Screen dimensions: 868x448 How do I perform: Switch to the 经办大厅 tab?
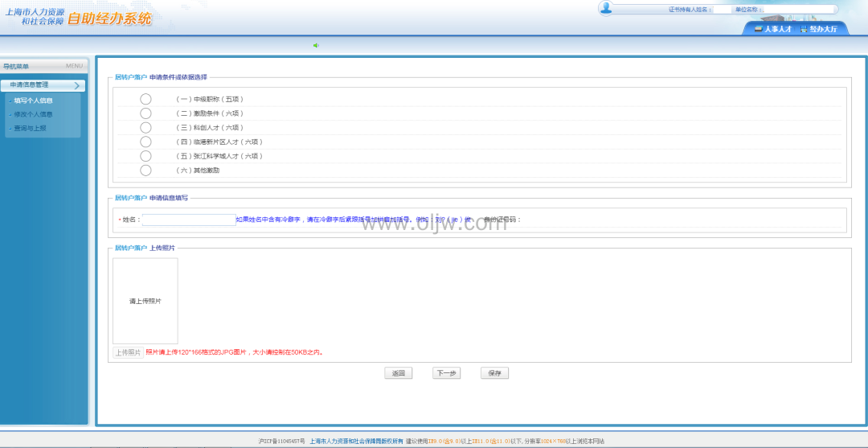[x=822, y=29]
